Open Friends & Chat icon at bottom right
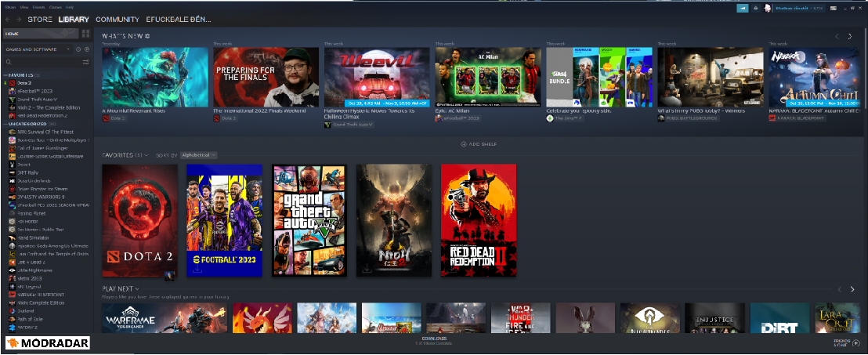Screen dimensions: 868x355 (x=855, y=343)
